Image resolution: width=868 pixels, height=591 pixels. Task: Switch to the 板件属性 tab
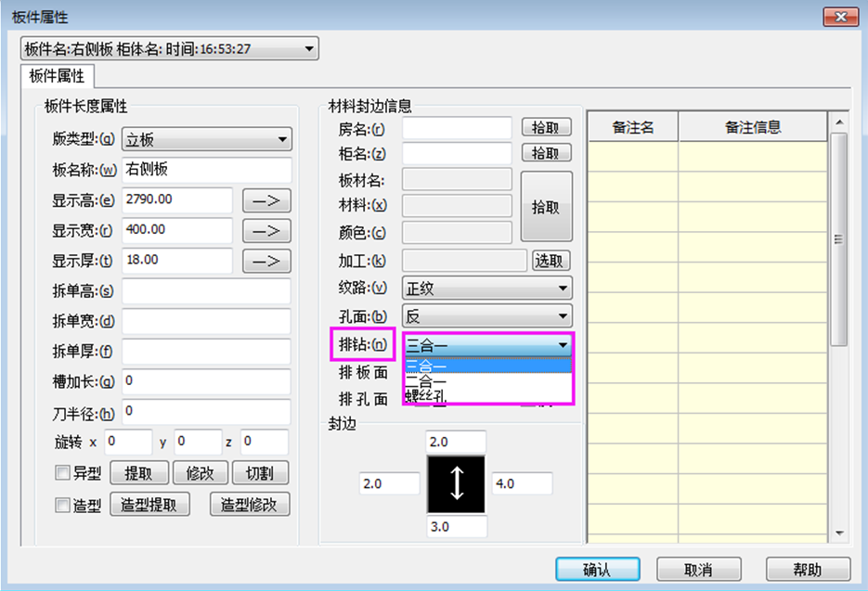point(57,76)
